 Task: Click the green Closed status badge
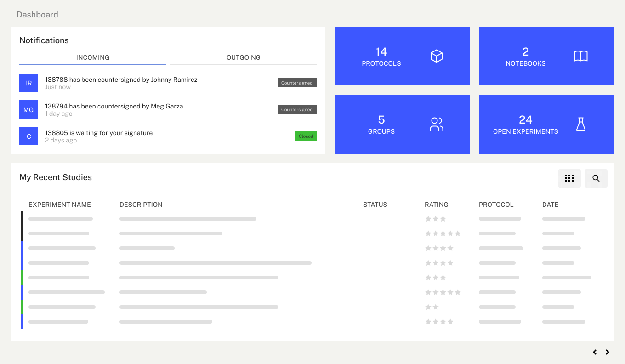tap(306, 136)
